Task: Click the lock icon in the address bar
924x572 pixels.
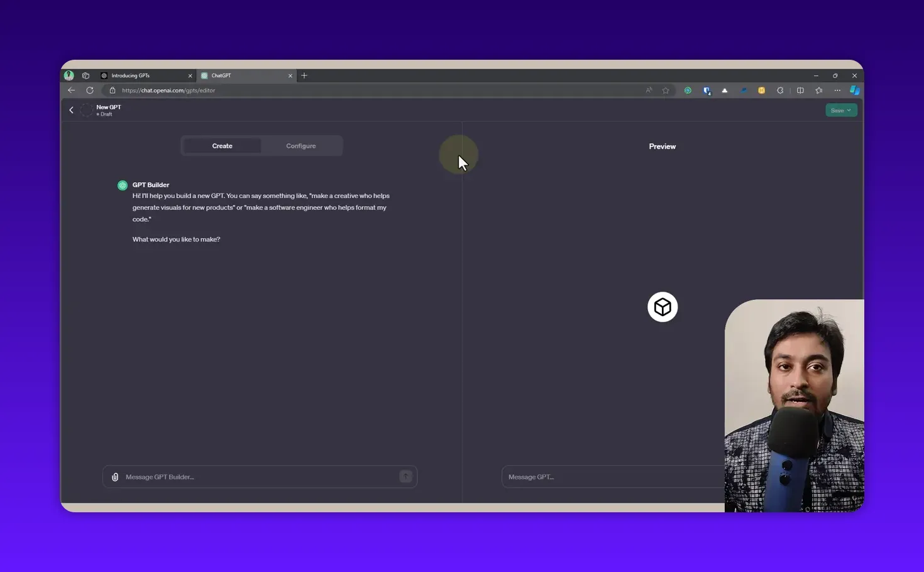Action: 112,90
